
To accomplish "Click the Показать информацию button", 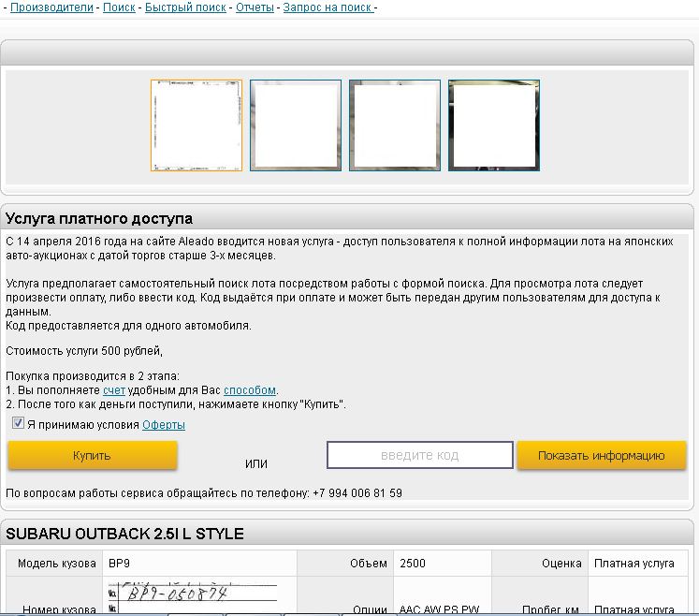I will pyautogui.click(x=602, y=455).
